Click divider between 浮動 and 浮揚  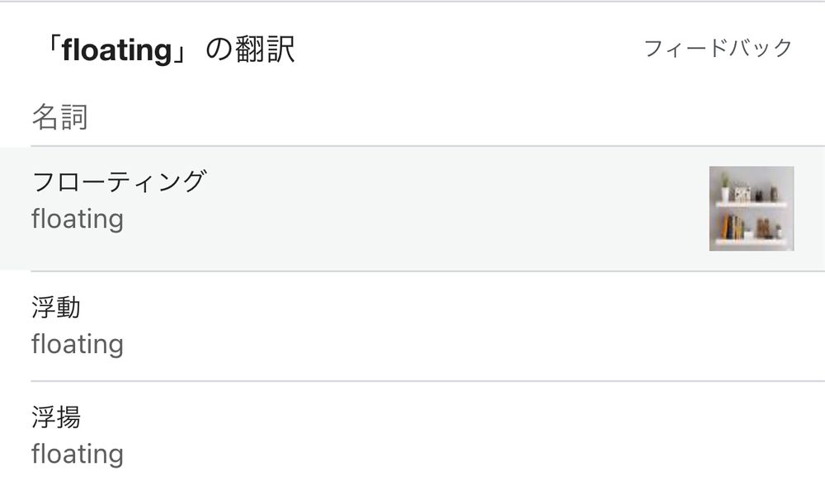click(412, 381)
